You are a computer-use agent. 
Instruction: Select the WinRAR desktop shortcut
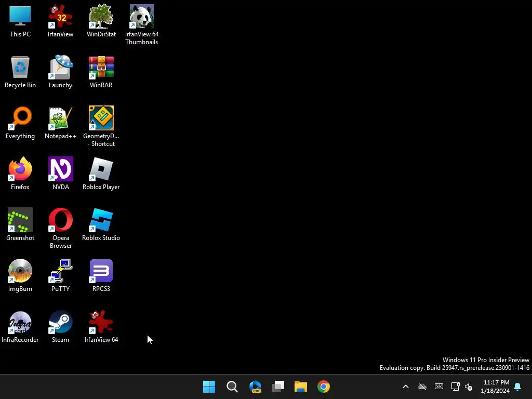tap(101, 72)
